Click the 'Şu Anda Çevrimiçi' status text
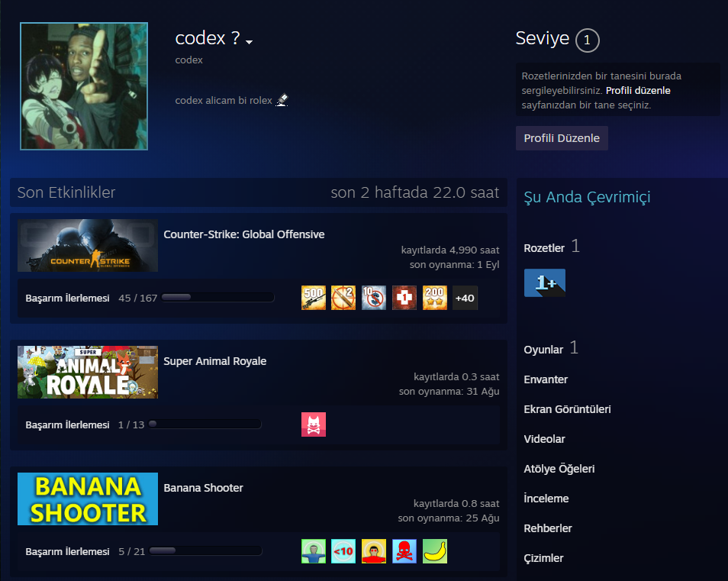This screenshot has height=581, width=728. pyautogui.click(x=587, y=198)
